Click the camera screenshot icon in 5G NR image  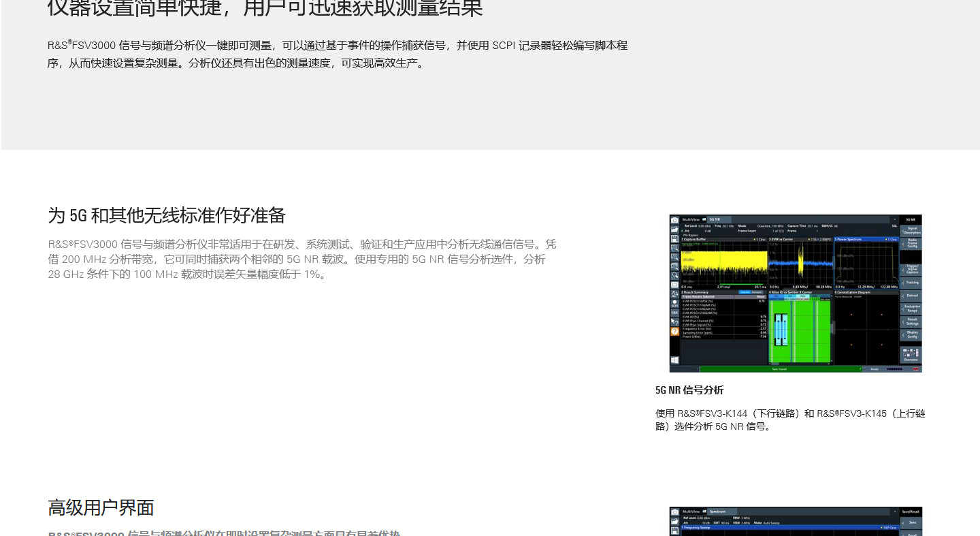click(x=674, y=220)
